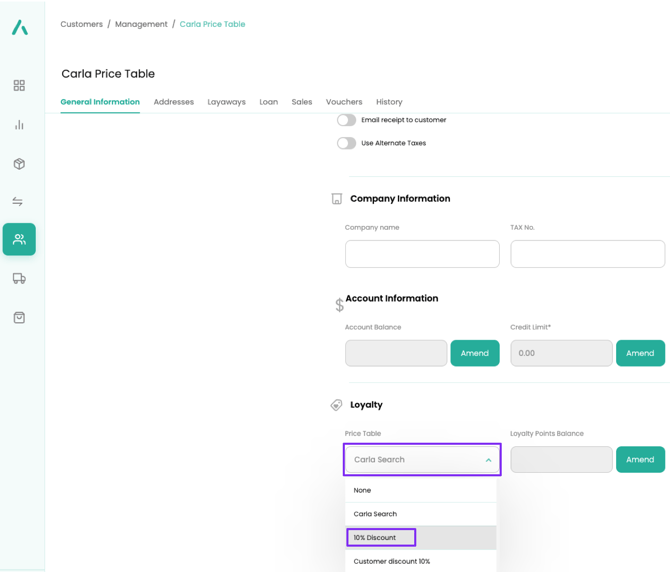Viewport: 670px width, 572px height.
Task: Open the customers people icon
Action: click(x=19, y=240)
